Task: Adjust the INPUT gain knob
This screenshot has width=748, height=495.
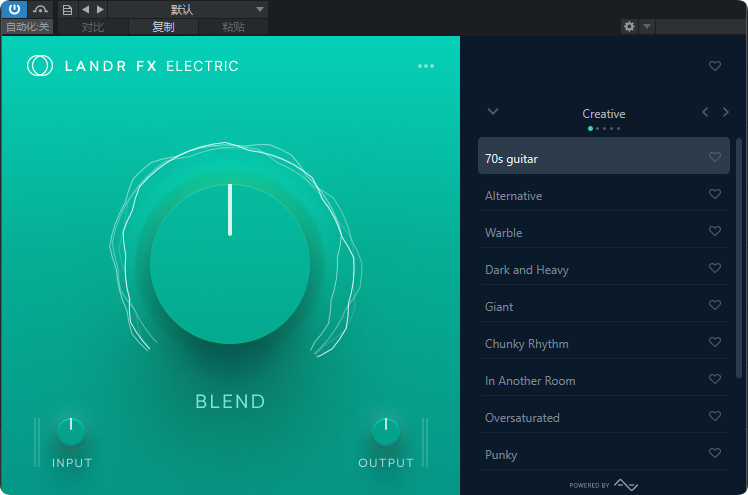Action: pyautogui.click(x=71, y=432)
